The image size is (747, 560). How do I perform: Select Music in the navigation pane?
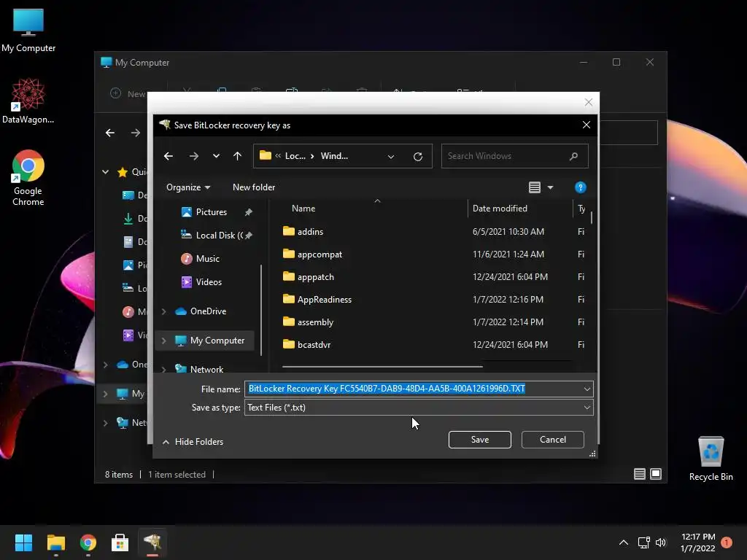(207, 259)
